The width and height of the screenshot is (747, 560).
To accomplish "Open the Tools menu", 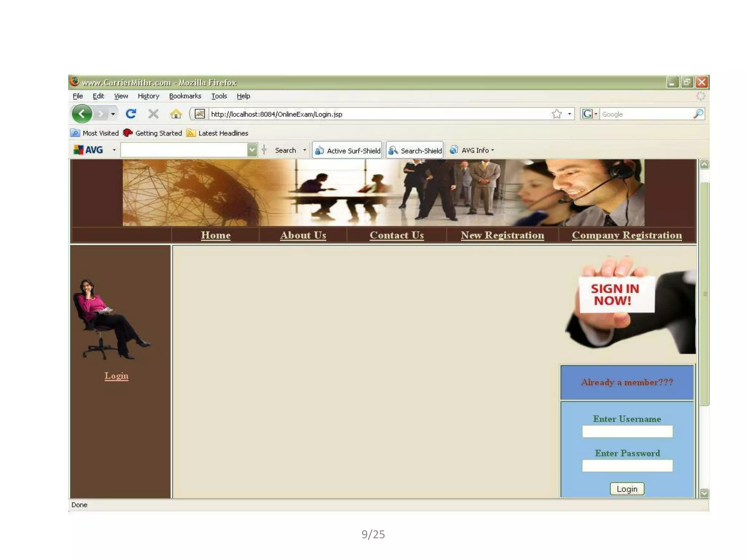I will (x=219, y=96).
